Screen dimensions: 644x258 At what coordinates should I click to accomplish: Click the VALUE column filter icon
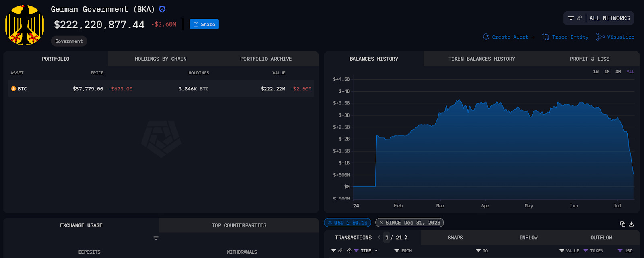(562, 251)
